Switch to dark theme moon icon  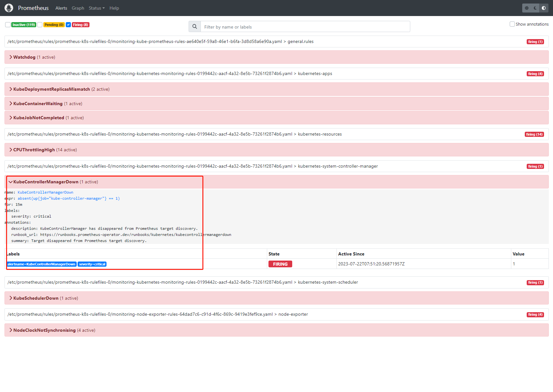[535, 8]
